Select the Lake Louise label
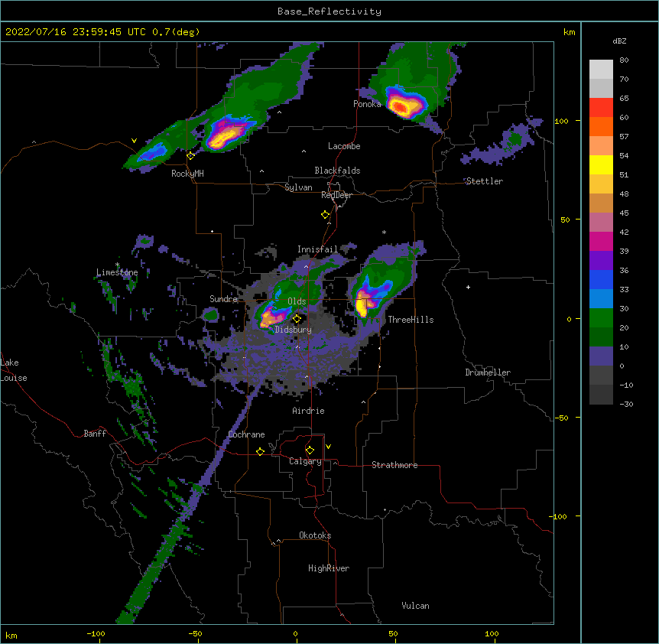 click(14, 370)
